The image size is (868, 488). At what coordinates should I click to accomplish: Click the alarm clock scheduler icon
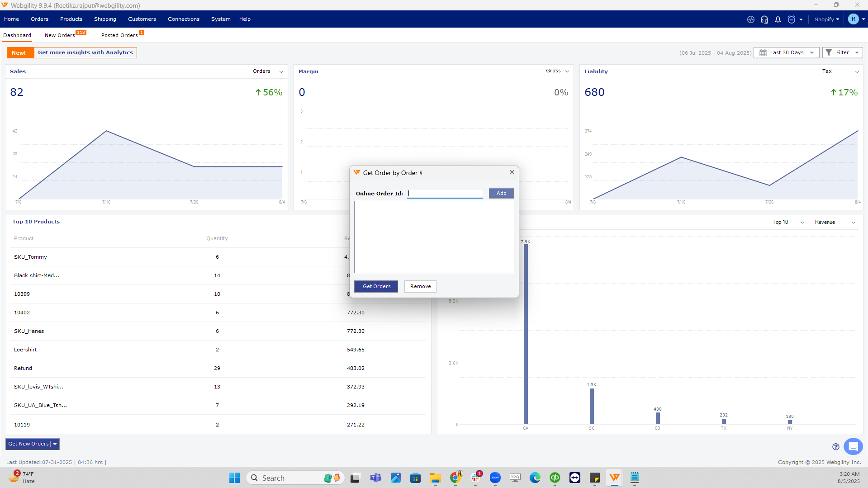point(792,19)
